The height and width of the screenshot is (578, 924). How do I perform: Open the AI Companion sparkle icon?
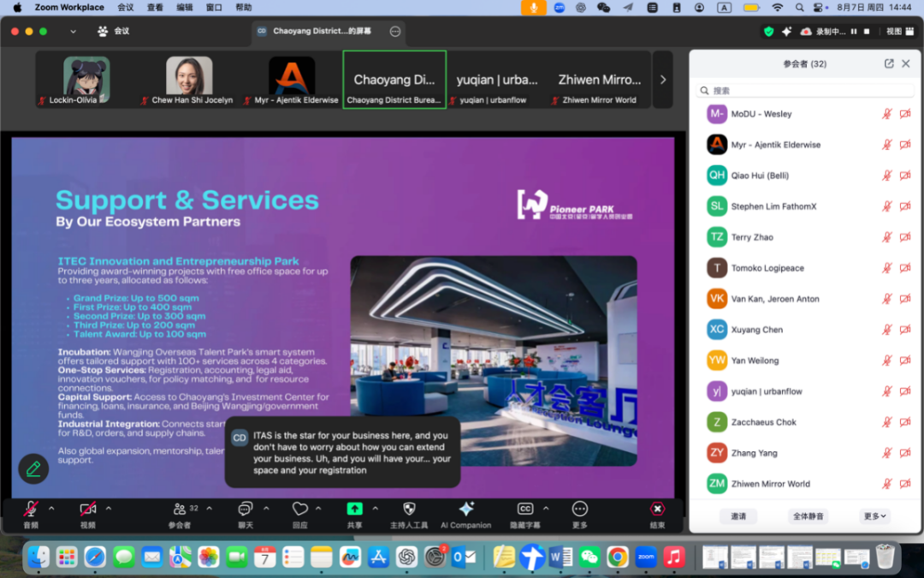click(465, 509)
